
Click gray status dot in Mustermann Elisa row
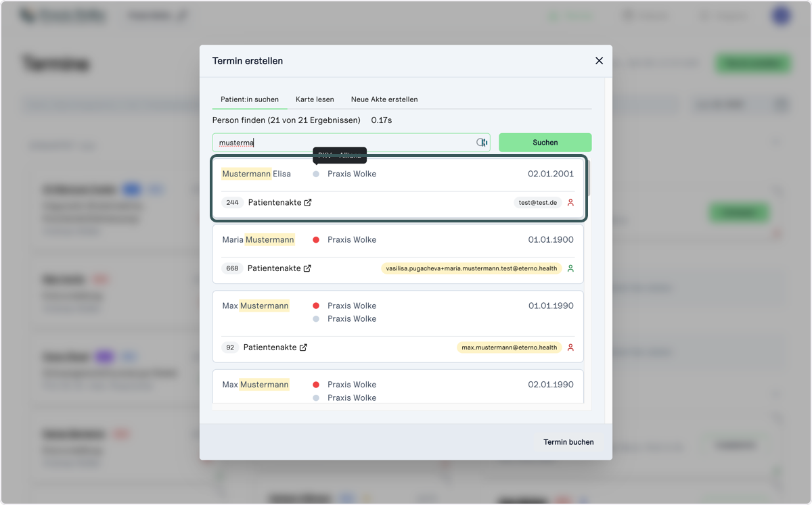point(316,174)
